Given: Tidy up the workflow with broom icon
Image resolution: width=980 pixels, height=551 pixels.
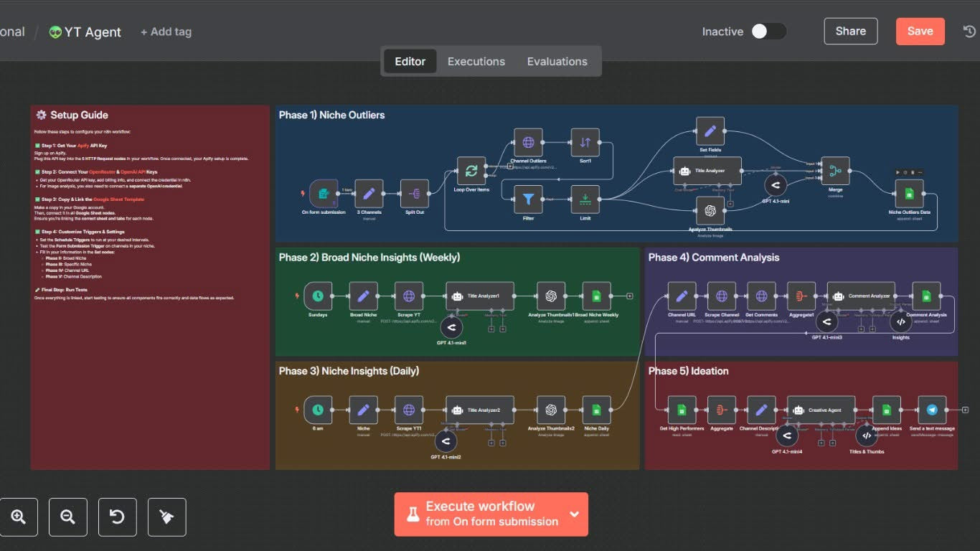Looking at the screenshot, I should (167, 517).
